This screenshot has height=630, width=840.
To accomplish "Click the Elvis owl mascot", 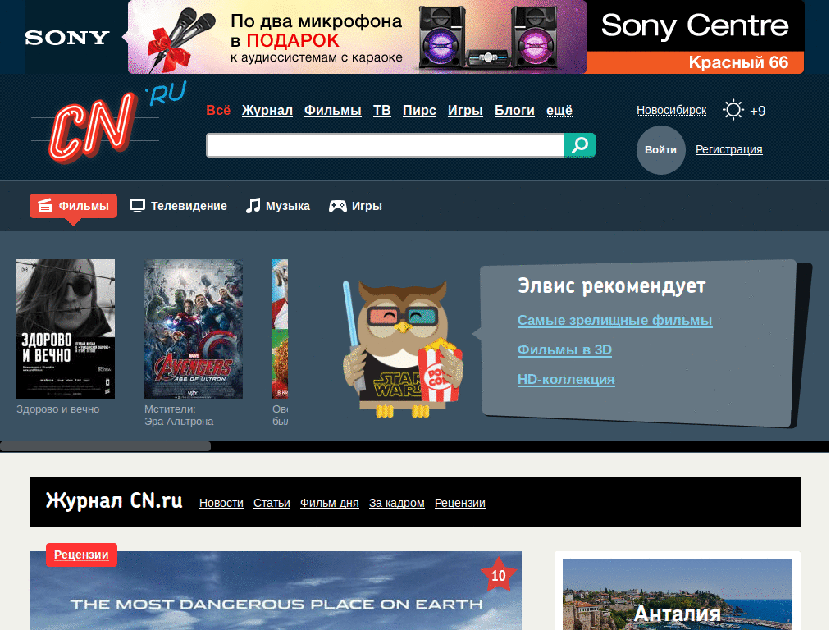I will tap(402, 349).
